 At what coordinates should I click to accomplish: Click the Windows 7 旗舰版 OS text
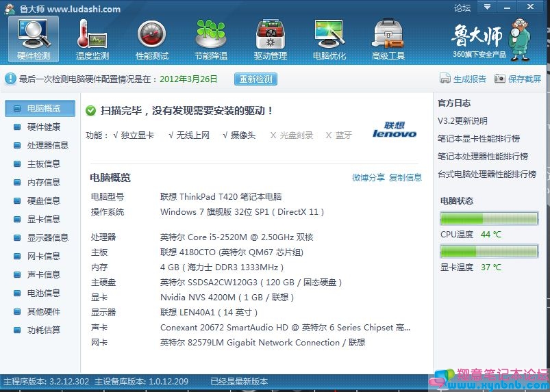pos(242,212)
